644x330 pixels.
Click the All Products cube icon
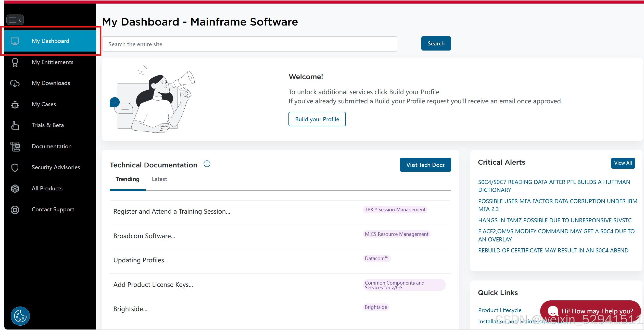[x=15, y=189]
